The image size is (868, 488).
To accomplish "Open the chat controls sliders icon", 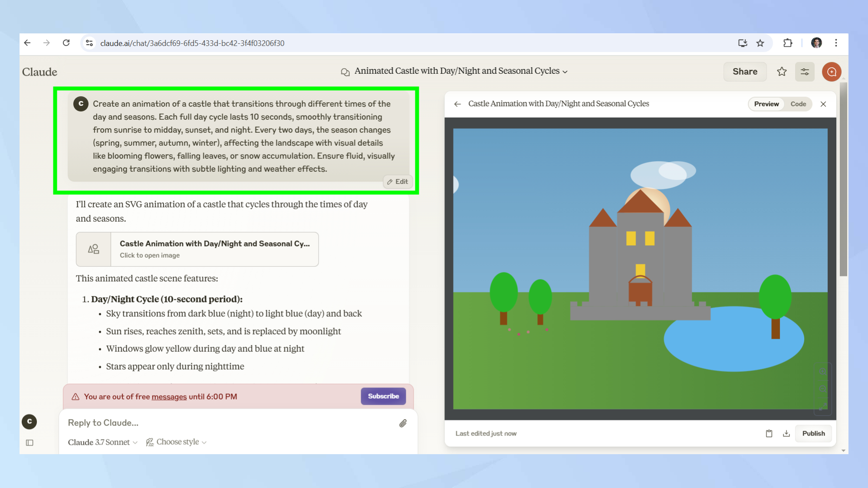I will (x=805, y=72).
